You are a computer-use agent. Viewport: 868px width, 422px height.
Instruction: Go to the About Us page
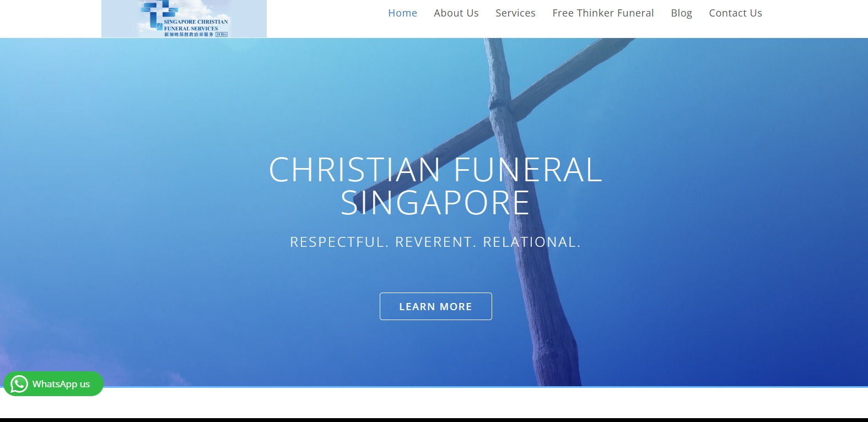[x=456, y=13]
